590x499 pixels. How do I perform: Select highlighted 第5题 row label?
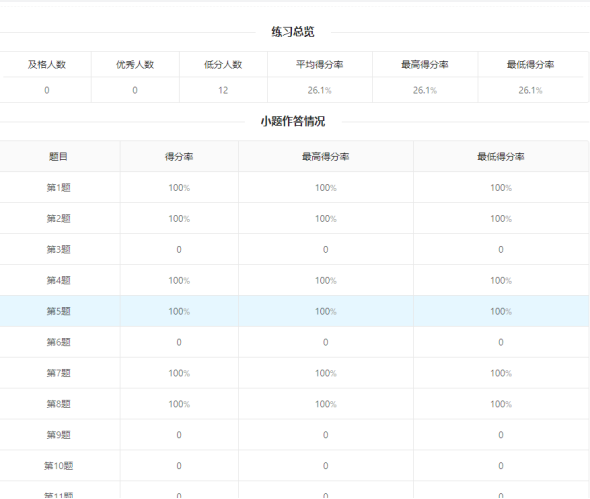(x=58, y=311)
